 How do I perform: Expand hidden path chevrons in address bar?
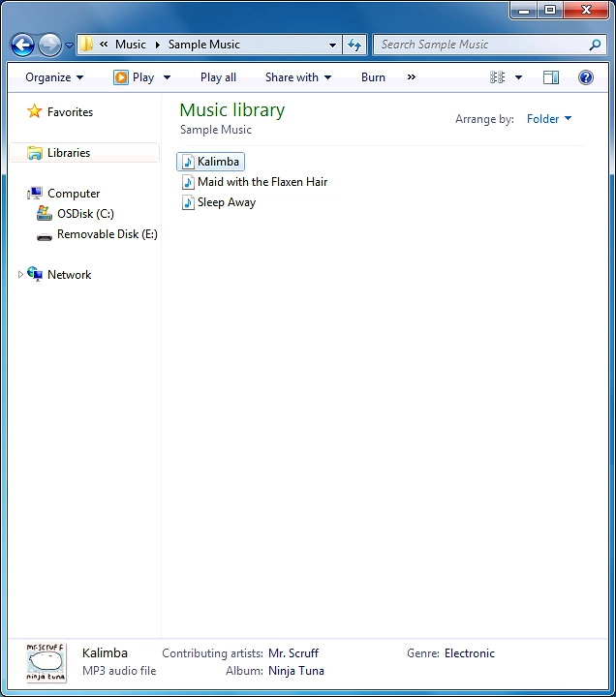(104, 44)
